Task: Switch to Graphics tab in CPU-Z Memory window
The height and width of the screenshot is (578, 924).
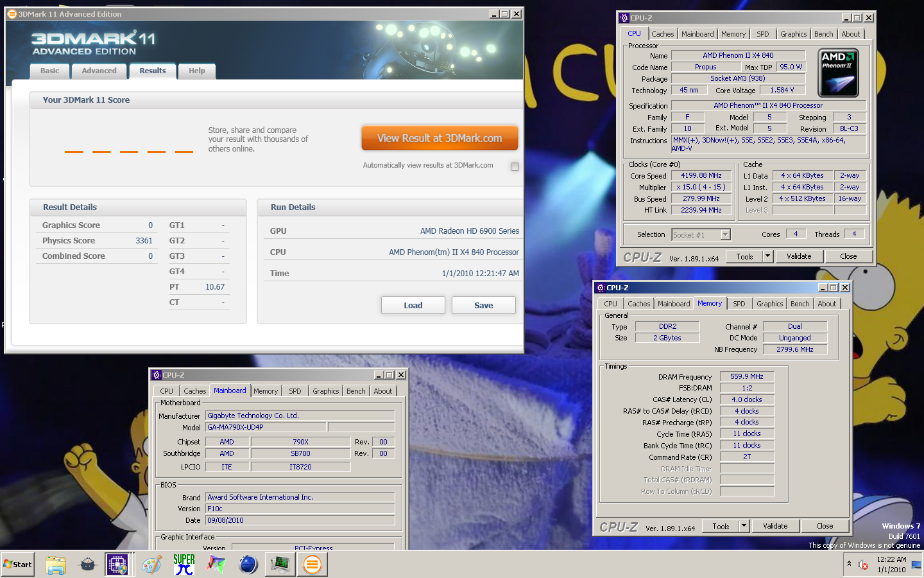Action: pyautogui.click(x=769, y=304)
